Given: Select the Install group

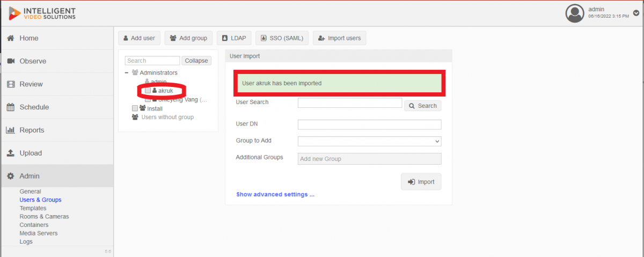Looking at the screenshot, I should point(155,108).
